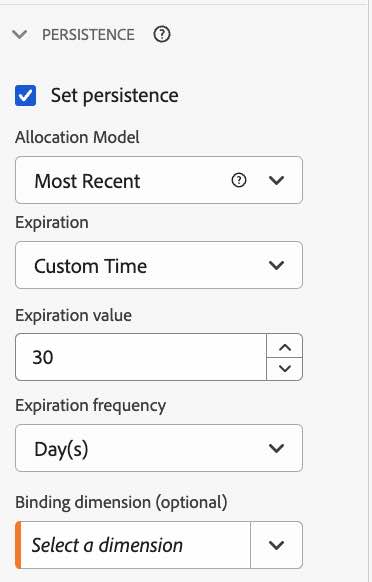Click the PERSISTENCE section heading
The height and width of the screenshot is (582, 372).
tap(88, 35)
